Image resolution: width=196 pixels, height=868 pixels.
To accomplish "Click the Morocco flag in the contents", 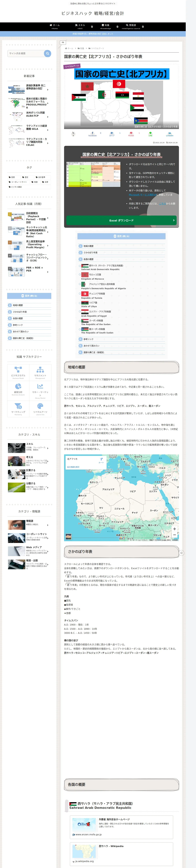I will click(85, 275).
